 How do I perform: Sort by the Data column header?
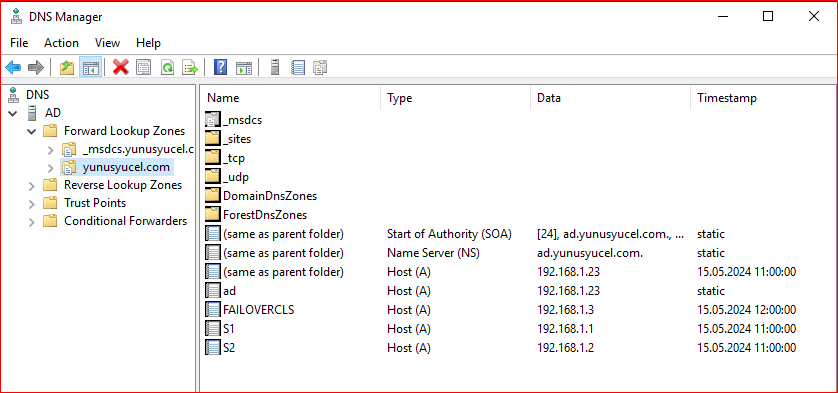(x=610, y=98)
